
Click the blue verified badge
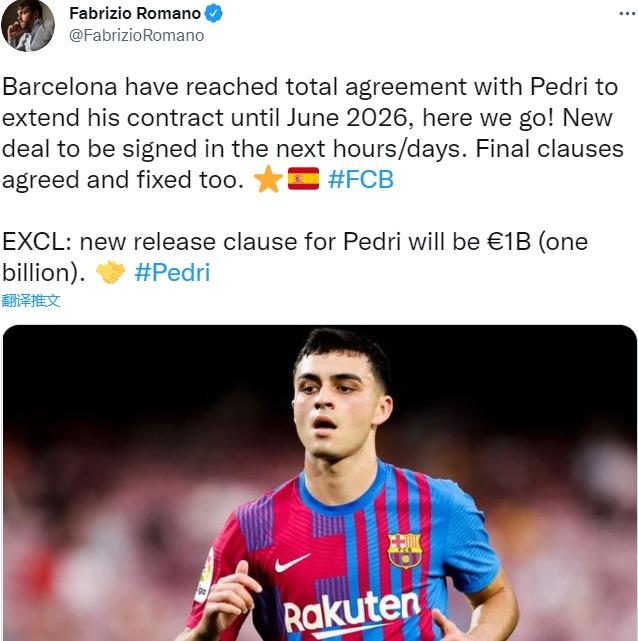pos(214,13)
